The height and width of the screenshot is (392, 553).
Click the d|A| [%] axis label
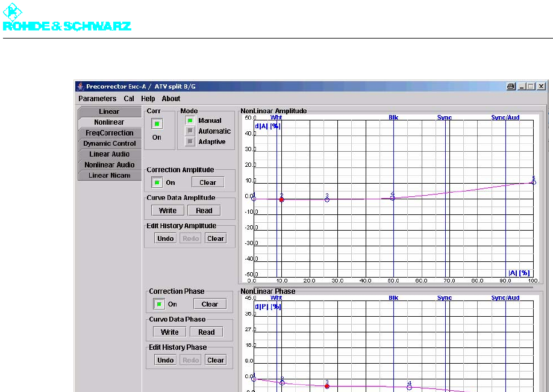(267, 126)
